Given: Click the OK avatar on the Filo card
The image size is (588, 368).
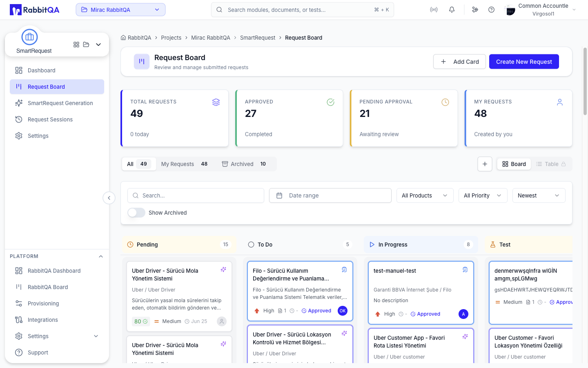Looking at the screenshot, I should (343, 311).
